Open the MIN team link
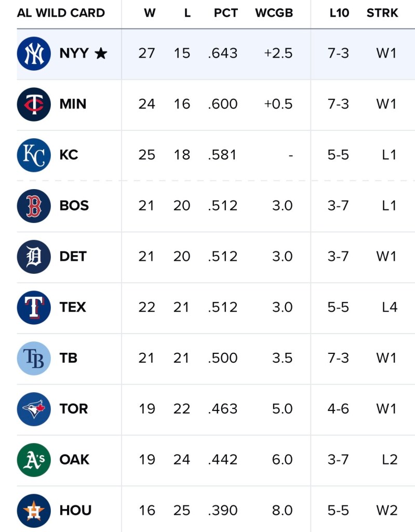Screen dimensions: 415x532 click(73, 104)
